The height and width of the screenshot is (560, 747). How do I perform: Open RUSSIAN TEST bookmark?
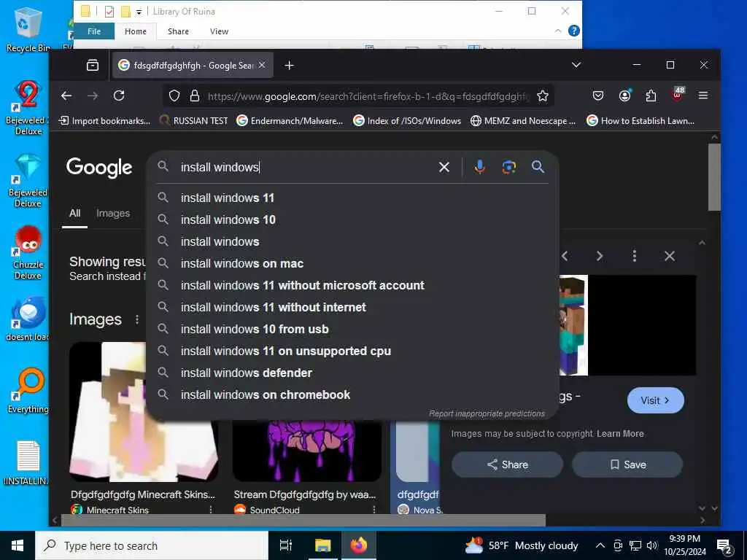tap(193, 121)
